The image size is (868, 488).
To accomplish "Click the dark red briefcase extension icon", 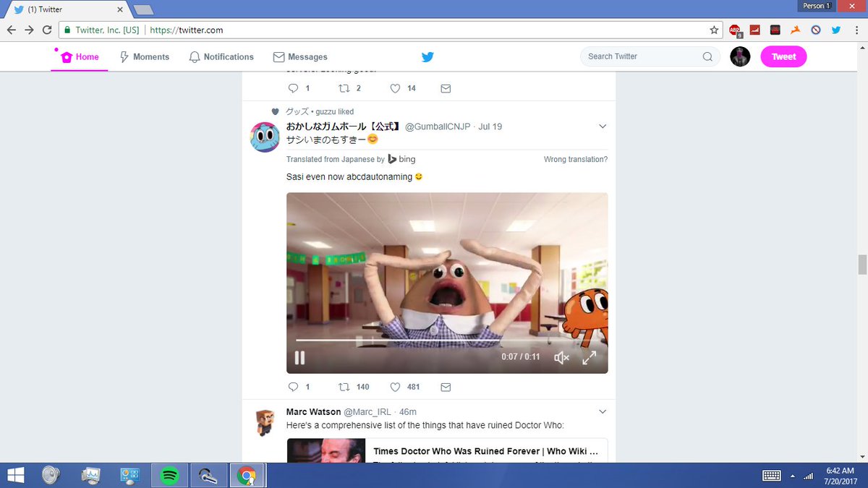I will (775, 30).
